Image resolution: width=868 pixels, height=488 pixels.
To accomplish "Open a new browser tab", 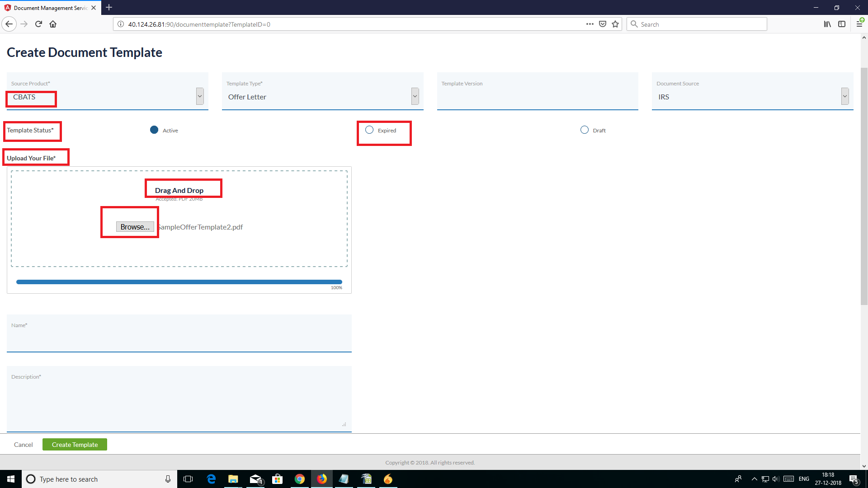I will point(109,8).
